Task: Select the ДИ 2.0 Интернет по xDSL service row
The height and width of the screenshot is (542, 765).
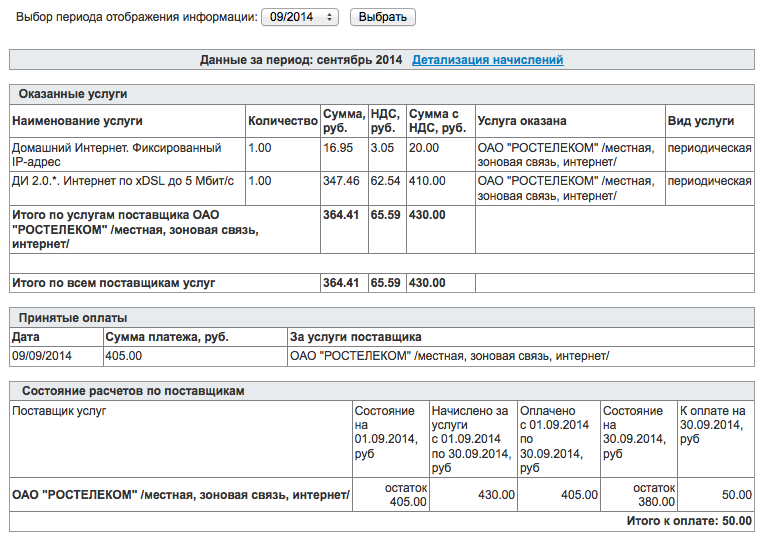Action: (122, 181)
